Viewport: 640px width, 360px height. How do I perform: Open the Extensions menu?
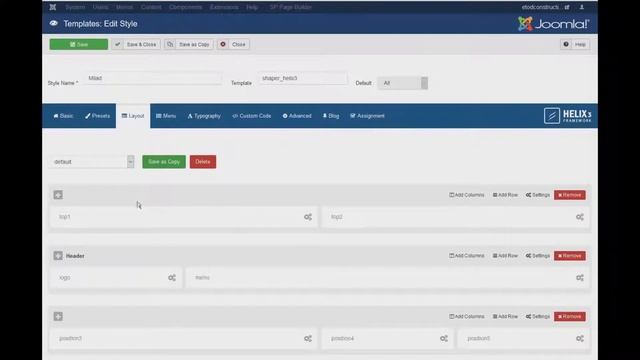coord(224,7)
